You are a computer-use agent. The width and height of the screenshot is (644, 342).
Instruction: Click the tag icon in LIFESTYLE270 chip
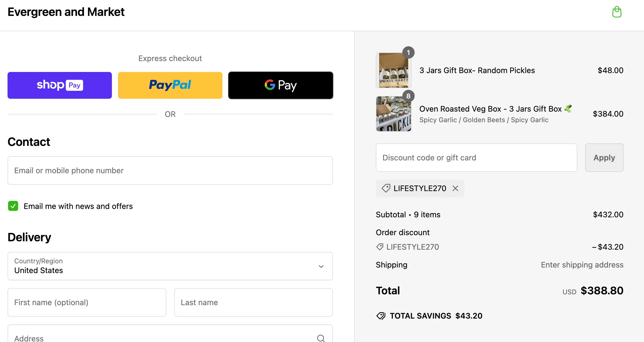[x=386, y=188]
